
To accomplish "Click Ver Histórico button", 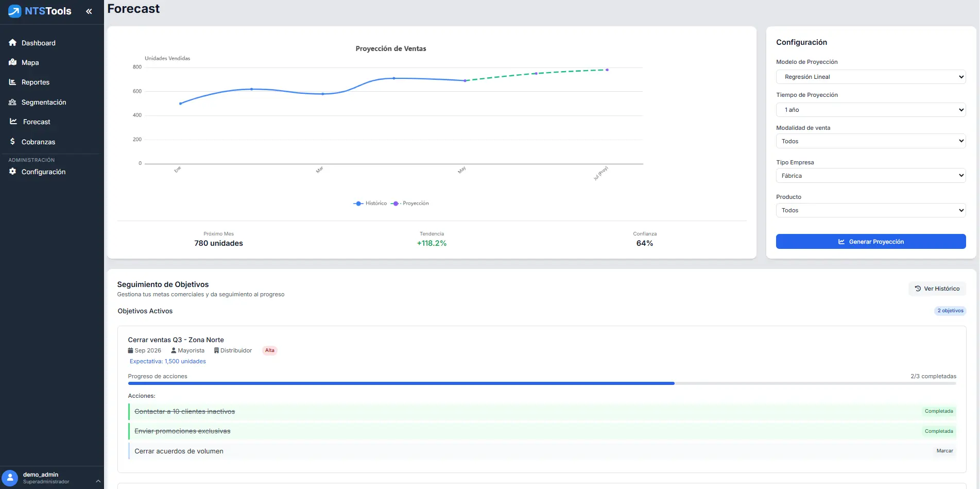I will pos(937,289).
